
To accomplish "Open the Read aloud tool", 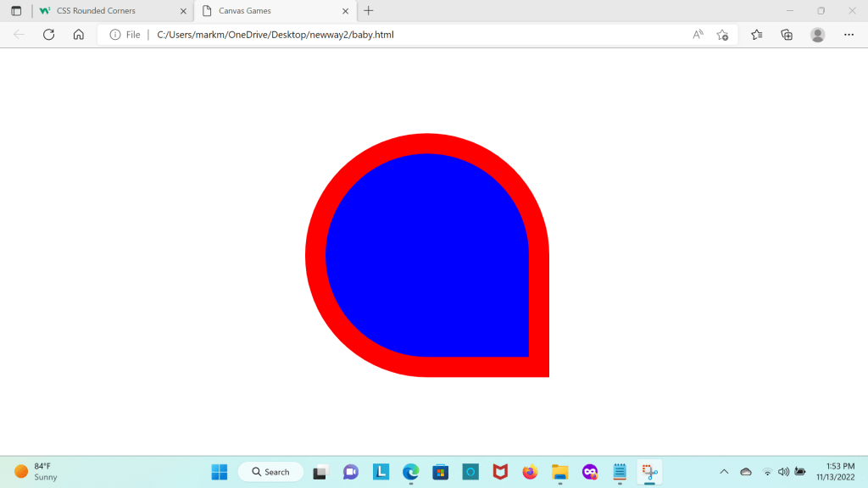I will [698, 35].
